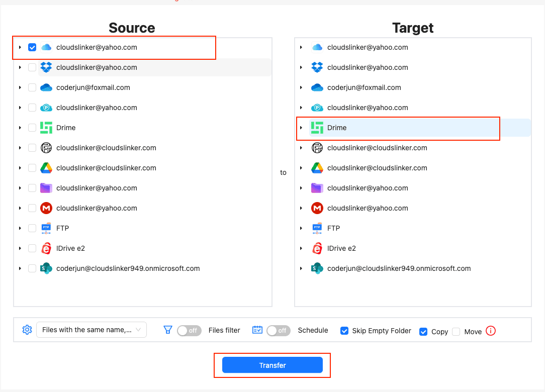
Task: Click the Google Drive icon in Source list
Action: (x=46, y=168)
